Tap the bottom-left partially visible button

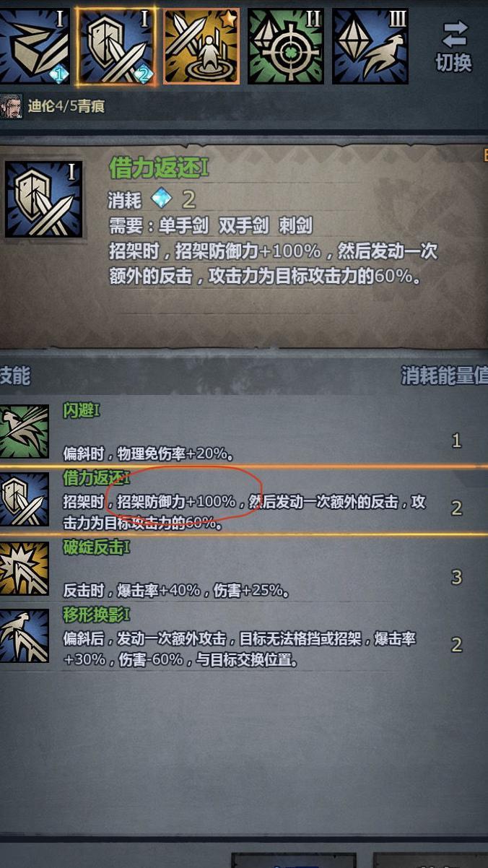[x=294, y=861]
